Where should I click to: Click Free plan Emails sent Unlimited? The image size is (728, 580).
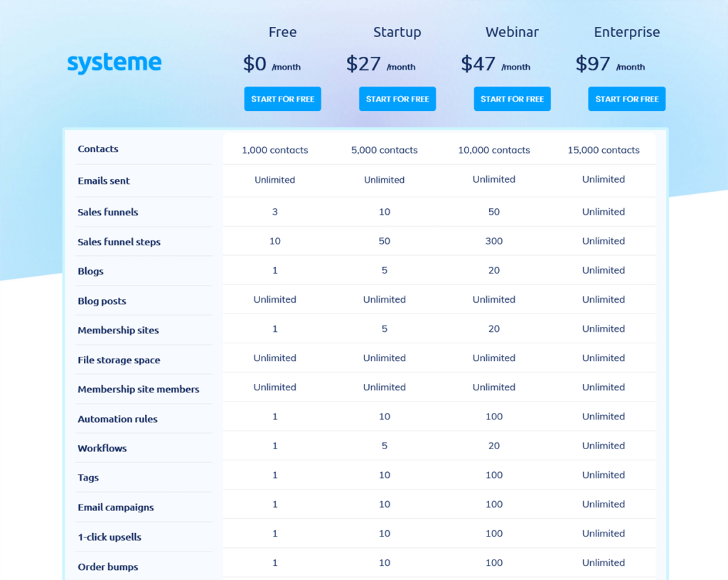pos(275,180)
